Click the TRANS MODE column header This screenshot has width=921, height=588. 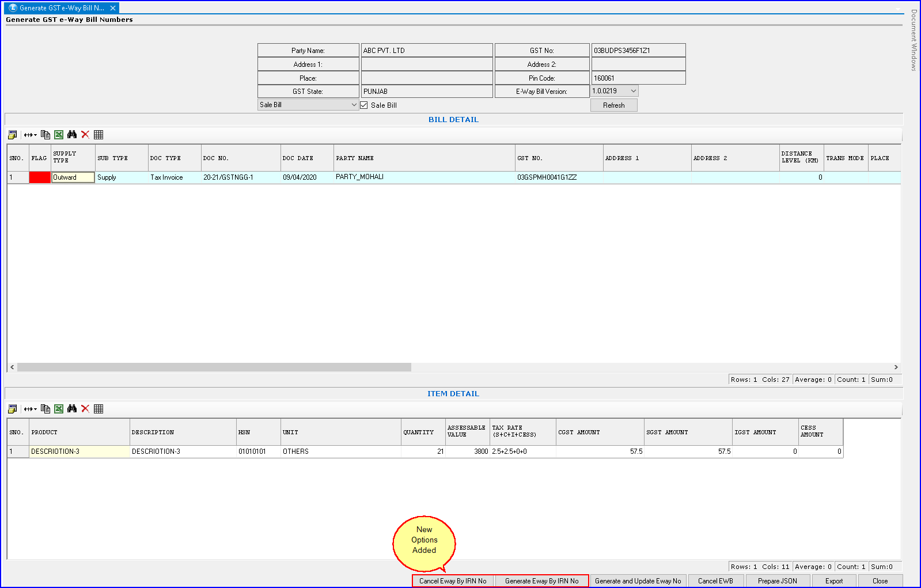point(846,158)
